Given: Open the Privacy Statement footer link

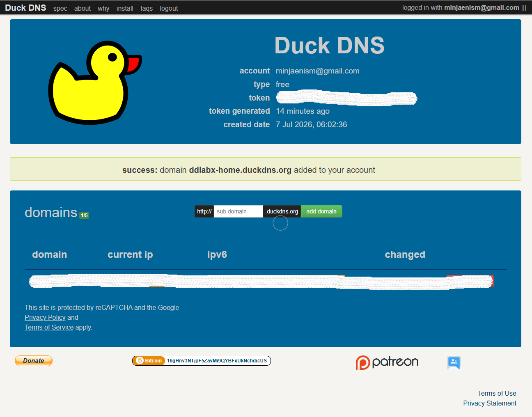Looking at the screenshot, I should [490, 403].
